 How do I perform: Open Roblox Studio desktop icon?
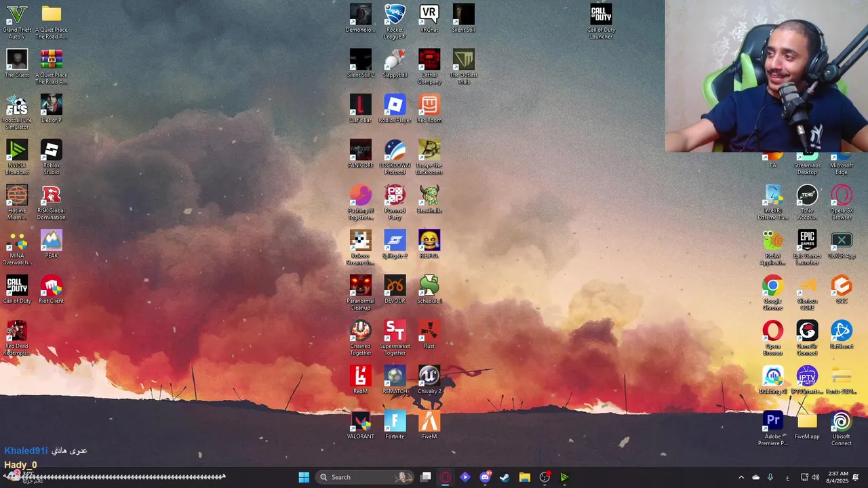[52, 157]
